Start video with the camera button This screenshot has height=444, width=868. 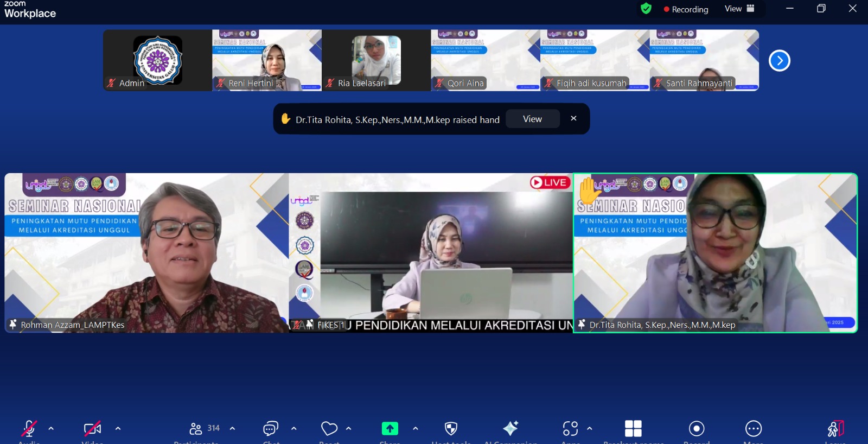(92, 429)
